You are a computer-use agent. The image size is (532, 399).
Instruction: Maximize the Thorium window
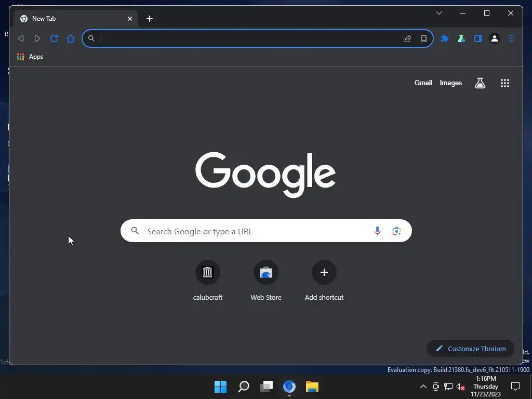click(486, 13)
